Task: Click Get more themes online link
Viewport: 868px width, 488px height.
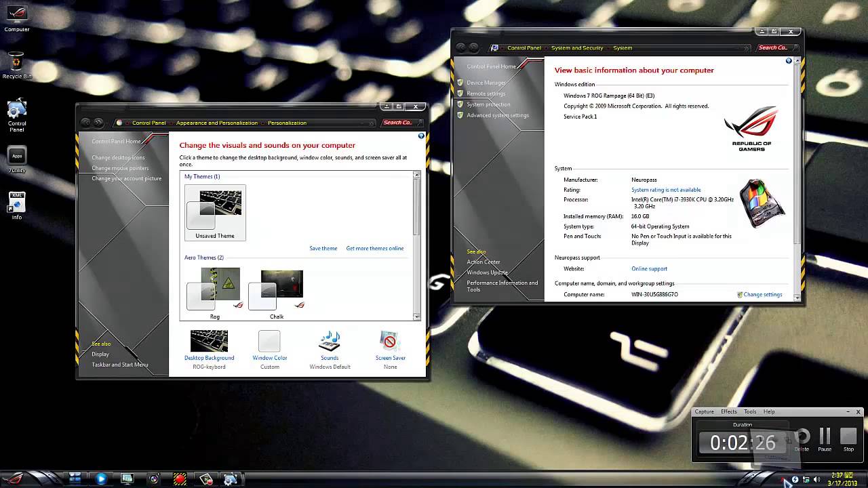Action: tap(375, 248)
